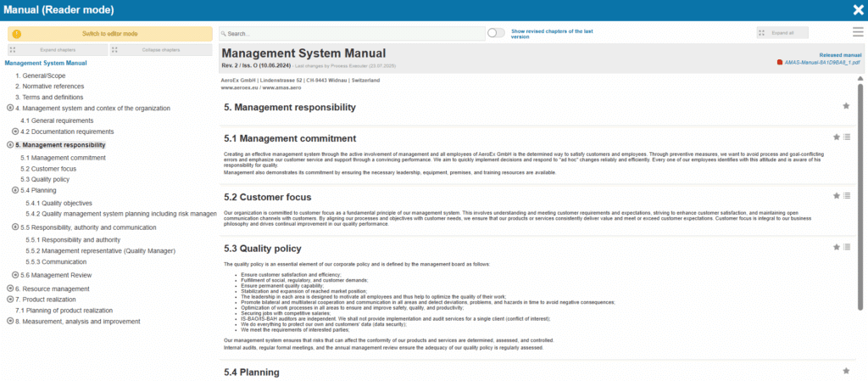Select 5.3 Quality policy in chapter tree
Viewport: 868px width, 381px height.
(45, 179)
